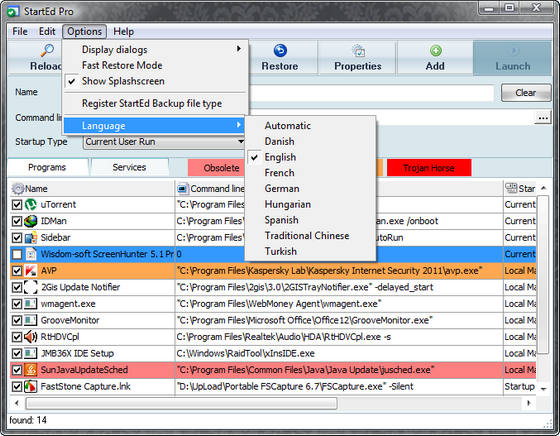This screenshot has width=560, height=436.
Task: Click the Clear button
Action: [x=526, y=93]
